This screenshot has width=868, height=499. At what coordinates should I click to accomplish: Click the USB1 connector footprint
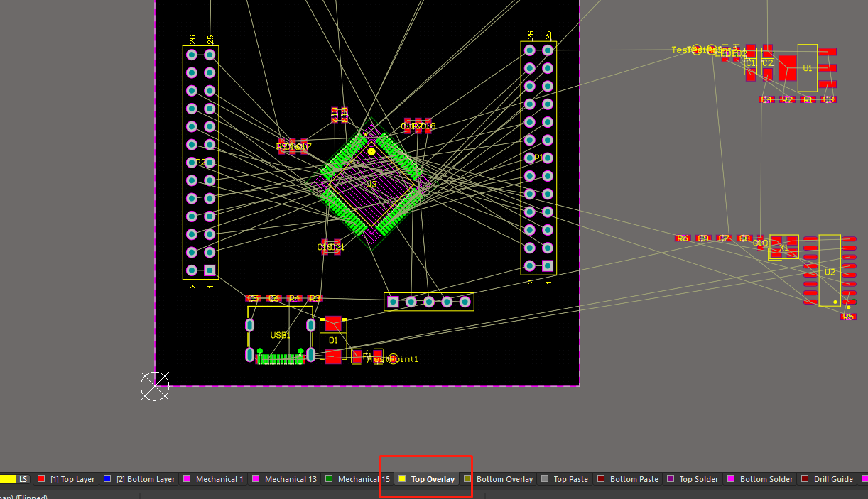pyautogui.click(x=281, y=334)
